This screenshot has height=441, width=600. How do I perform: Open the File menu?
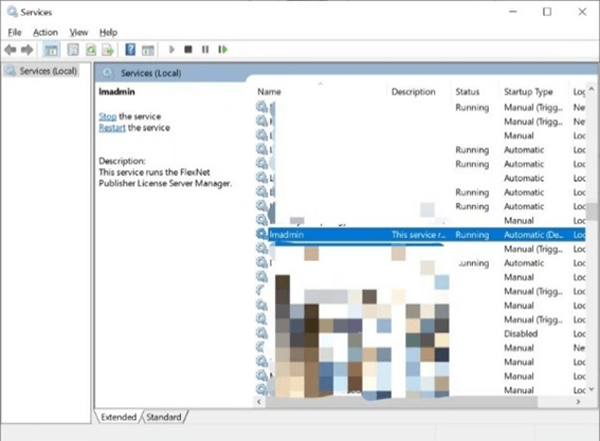(x=14, y=32)
